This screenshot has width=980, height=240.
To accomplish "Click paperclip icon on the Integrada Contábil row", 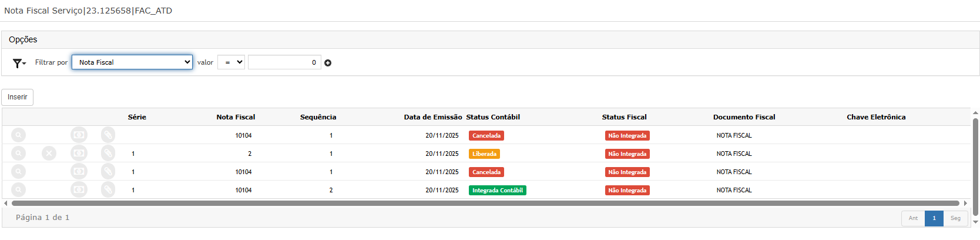I will (x=108, y=190).
